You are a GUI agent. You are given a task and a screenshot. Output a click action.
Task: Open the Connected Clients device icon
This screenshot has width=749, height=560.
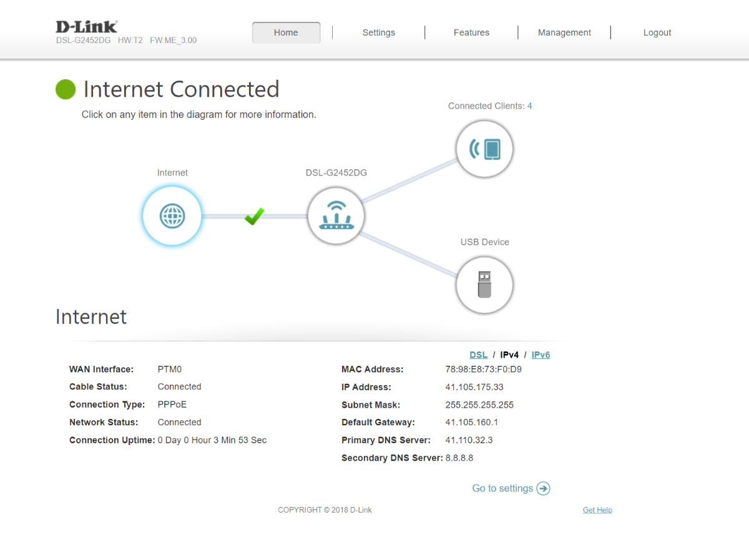tap(484, 149)
